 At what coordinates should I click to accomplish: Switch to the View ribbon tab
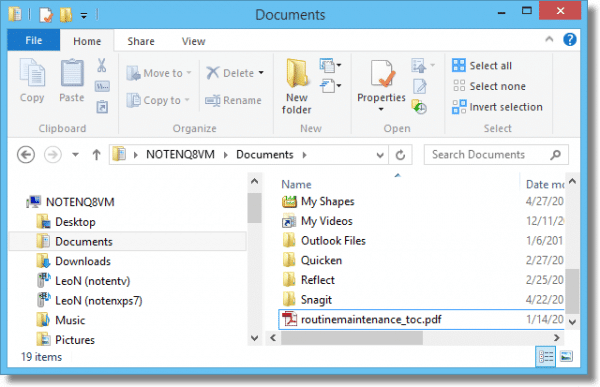(193, 41)
